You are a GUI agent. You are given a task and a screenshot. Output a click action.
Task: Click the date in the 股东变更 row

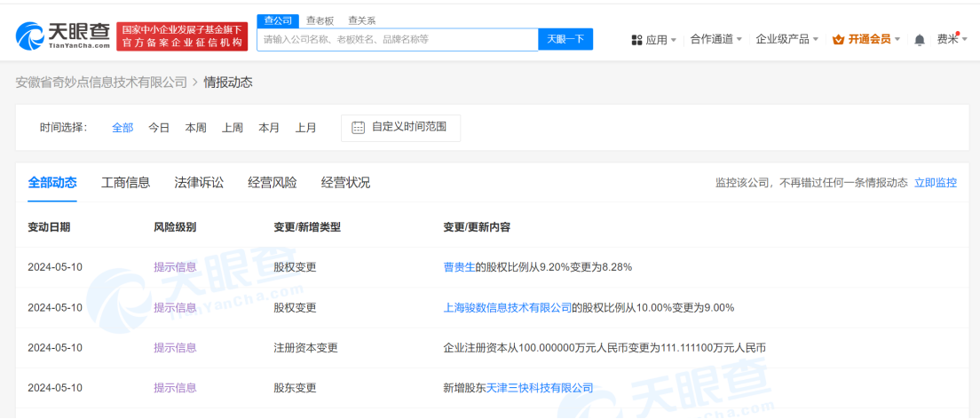(x=55, y=388)
